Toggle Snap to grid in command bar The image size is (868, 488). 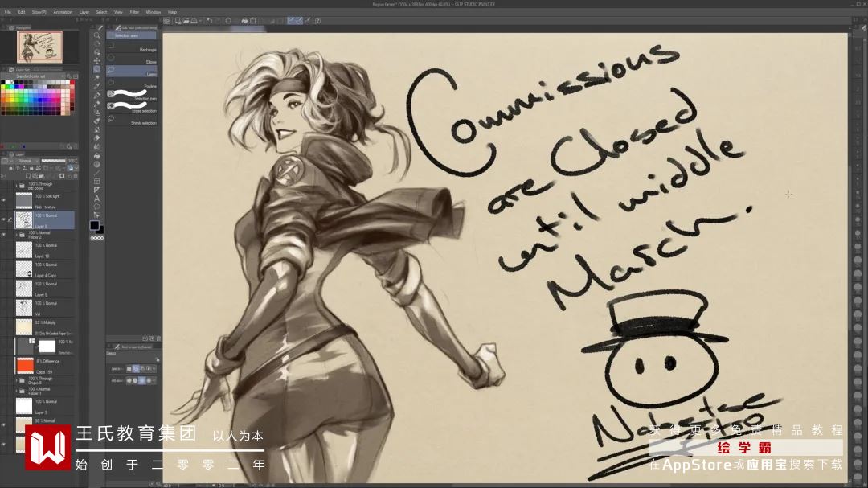(x=308, y=20)
